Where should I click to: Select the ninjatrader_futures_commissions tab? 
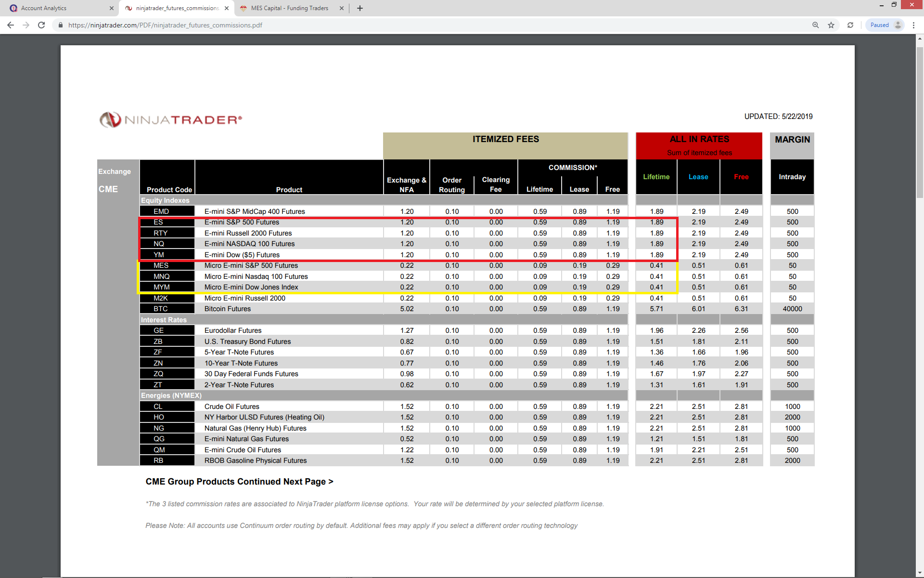click(176, 8)
